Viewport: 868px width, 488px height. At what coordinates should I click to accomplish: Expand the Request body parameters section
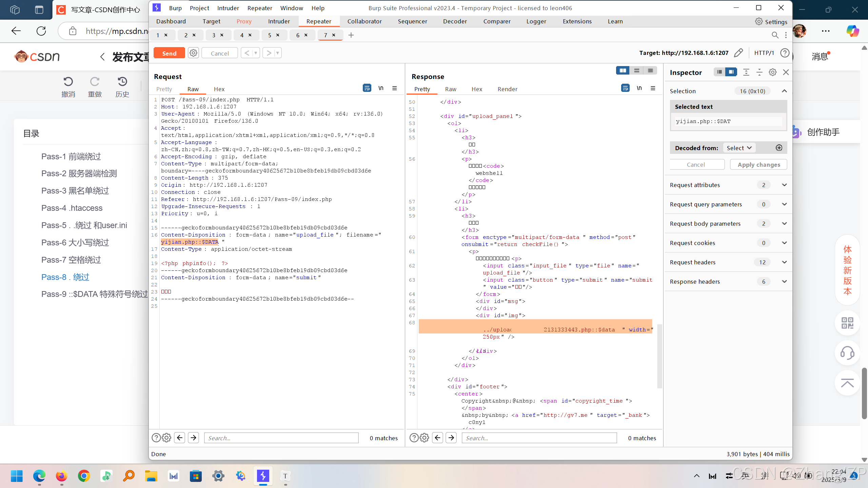pyautogui.click(x=784, y=223)
